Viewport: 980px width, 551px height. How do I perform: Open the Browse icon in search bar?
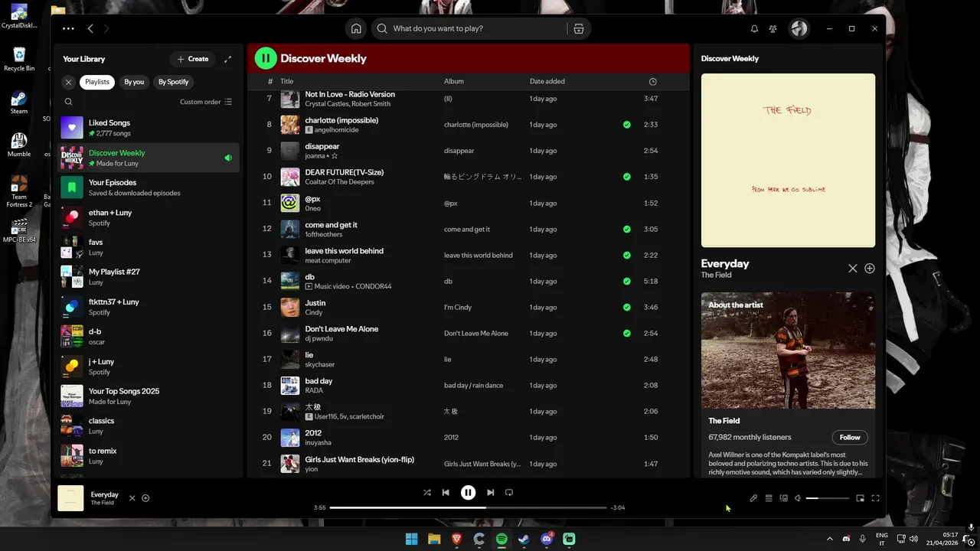(x=579, y=28)
